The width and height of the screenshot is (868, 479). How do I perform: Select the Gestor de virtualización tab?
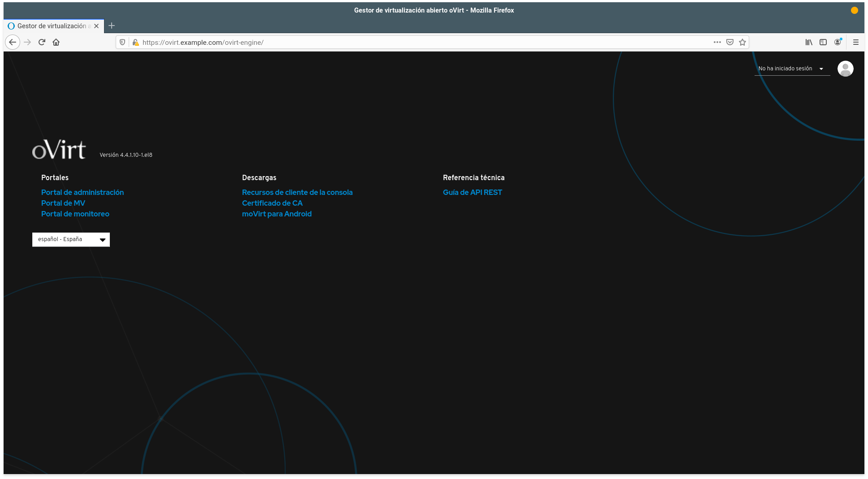tap(54, 26)
